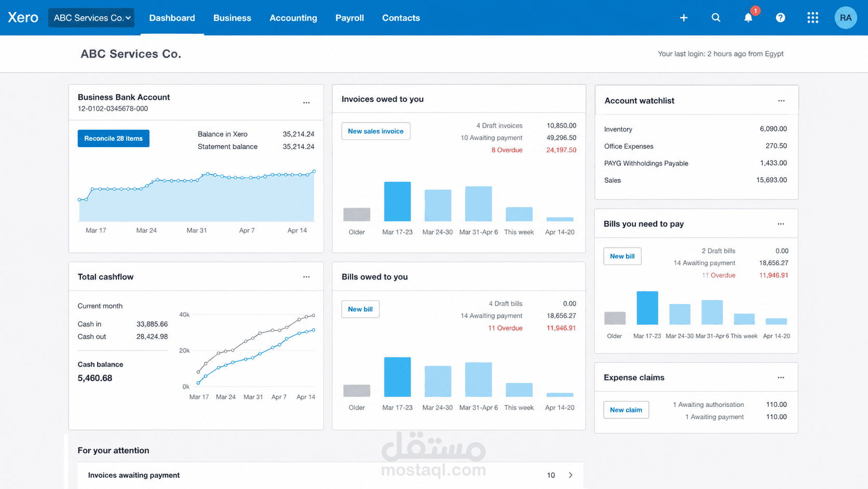Click New bill in Bills owed to you
The width and height of the screenshot is (868, 489).
tap(360, 309)
